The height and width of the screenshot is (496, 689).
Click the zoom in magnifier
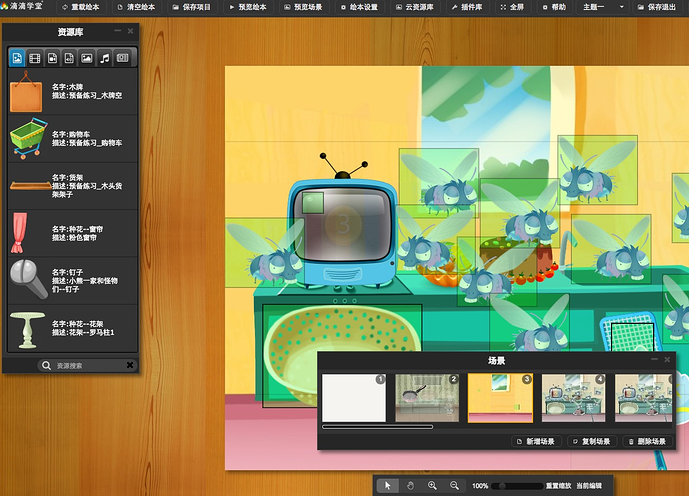click(432, 485)
